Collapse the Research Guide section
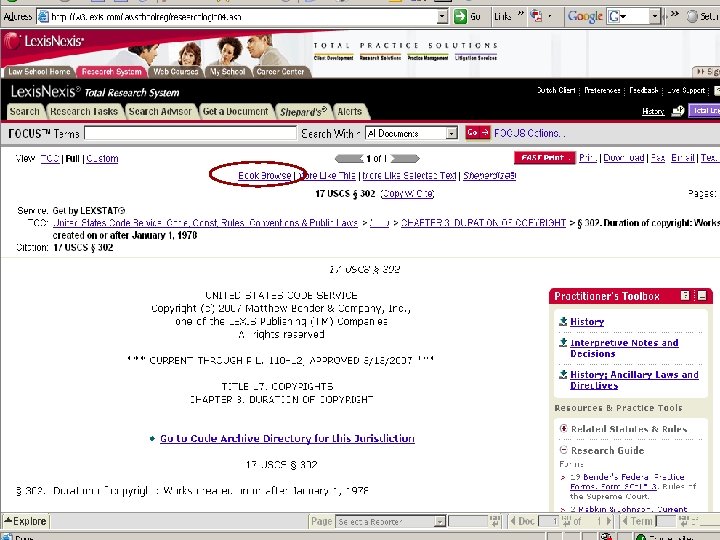 point(563,450)
